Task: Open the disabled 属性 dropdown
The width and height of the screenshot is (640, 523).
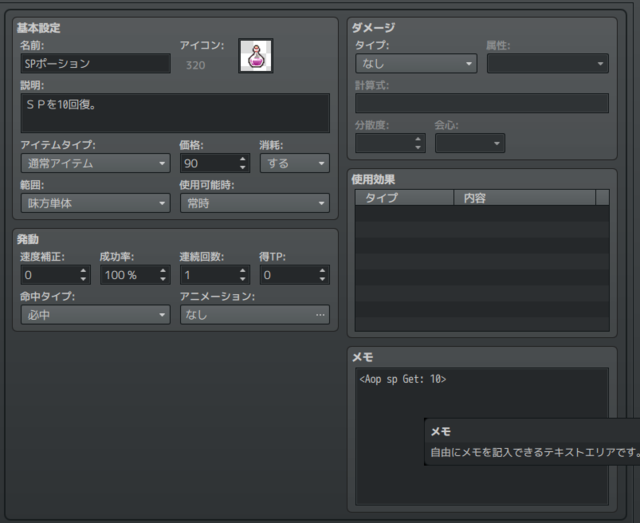Action: [x=548, y=64]
